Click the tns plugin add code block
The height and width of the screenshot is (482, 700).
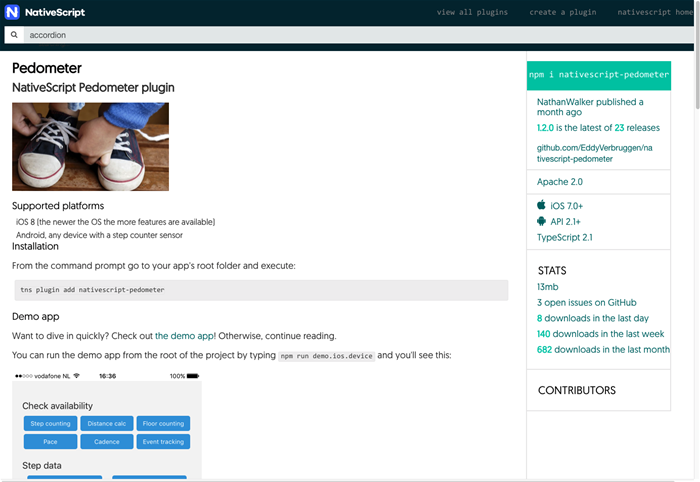tap(261, 290)
